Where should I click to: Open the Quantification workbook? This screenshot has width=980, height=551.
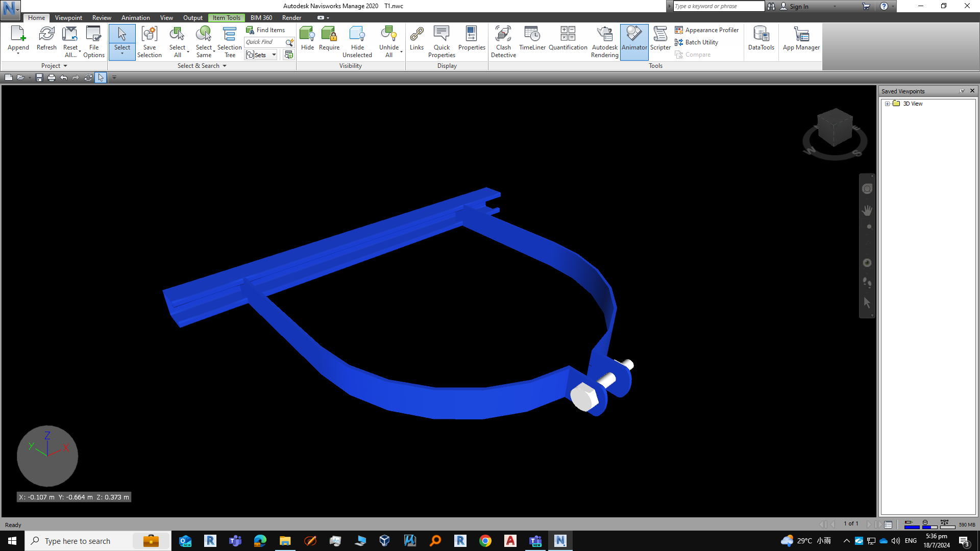pos(568,40)
